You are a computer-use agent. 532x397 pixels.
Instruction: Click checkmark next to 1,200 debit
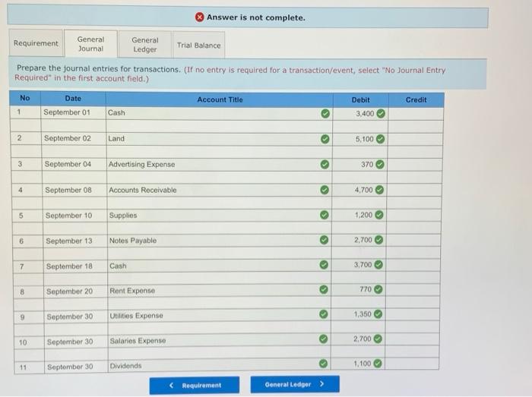[379, 215]
